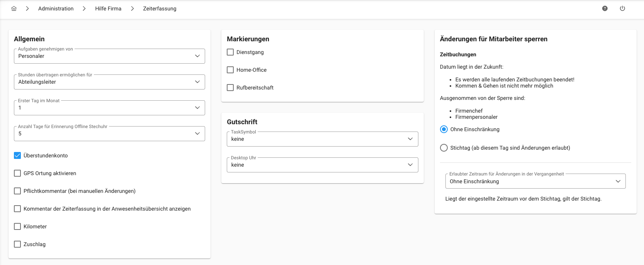The width and height of the screenshot is (644, 265).
Task: Tick the Home-Office marking checkbox
Action: click(x=230, y=70)
